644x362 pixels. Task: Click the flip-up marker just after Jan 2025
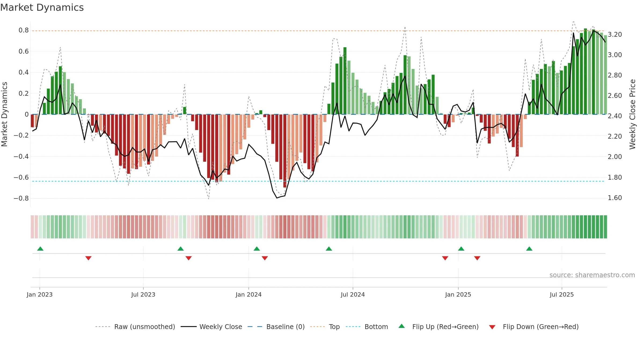pos(461,249)
